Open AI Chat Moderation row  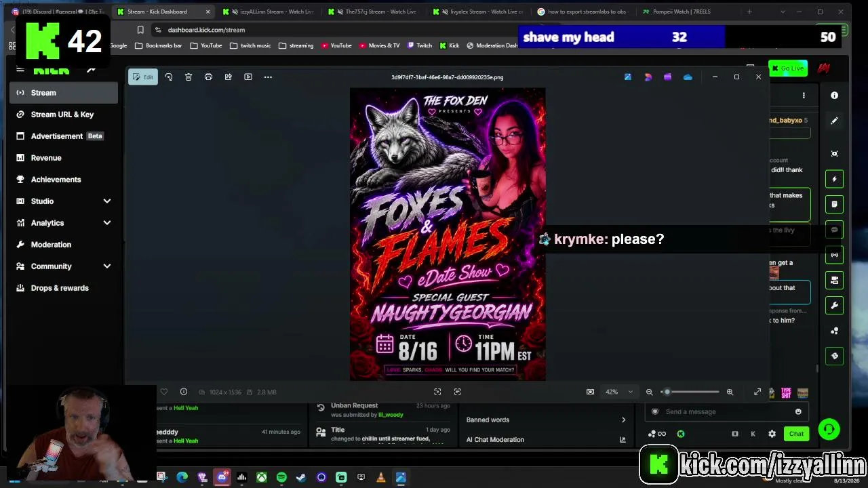(546, 440)
